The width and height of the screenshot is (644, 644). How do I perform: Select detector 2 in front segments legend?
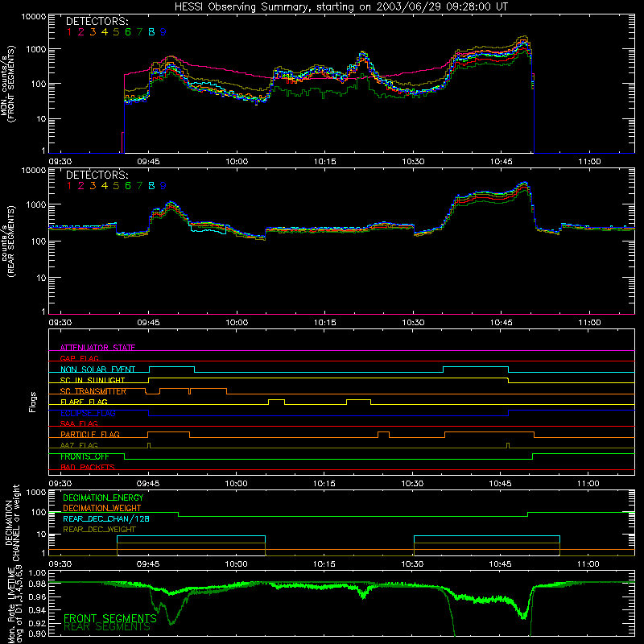(x=81, y=32)
